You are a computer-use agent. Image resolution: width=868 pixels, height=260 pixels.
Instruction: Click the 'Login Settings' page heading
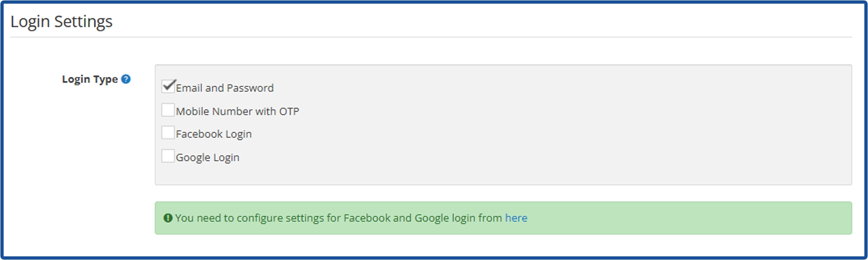62,21
